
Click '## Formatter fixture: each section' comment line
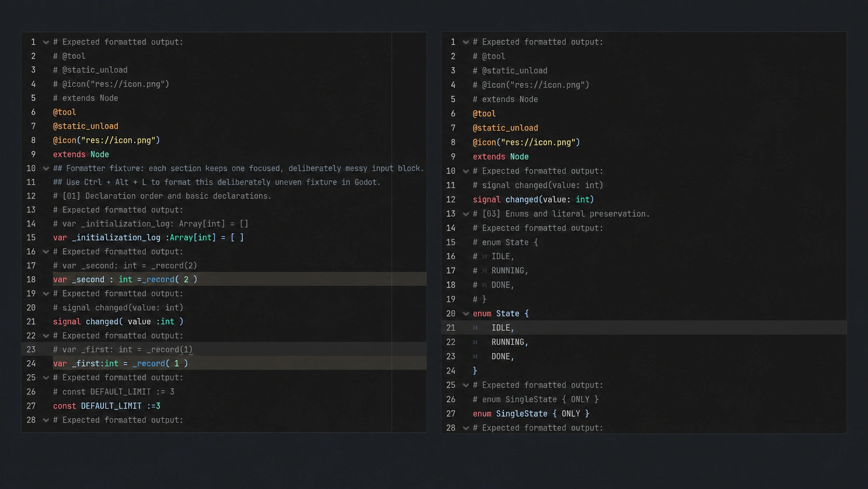[238, 168]
